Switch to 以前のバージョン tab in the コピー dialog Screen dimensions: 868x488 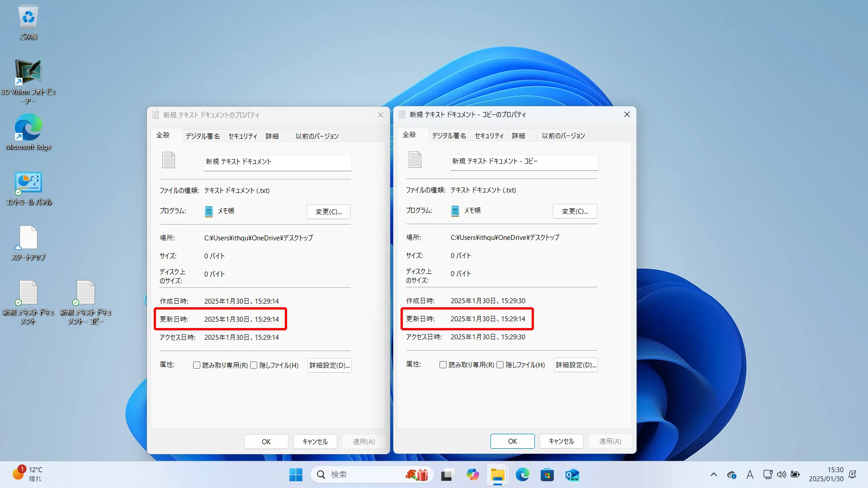tap(563, 136)
